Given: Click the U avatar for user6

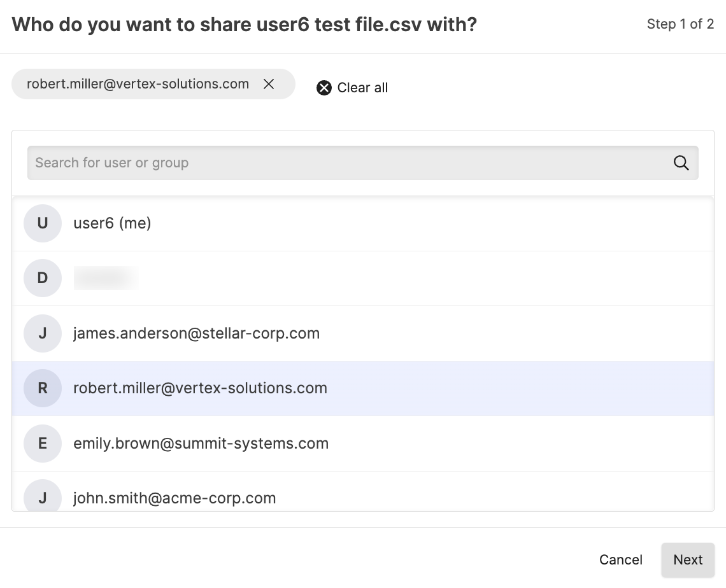Looking at the screenshot, I should (x=43, y=223).
